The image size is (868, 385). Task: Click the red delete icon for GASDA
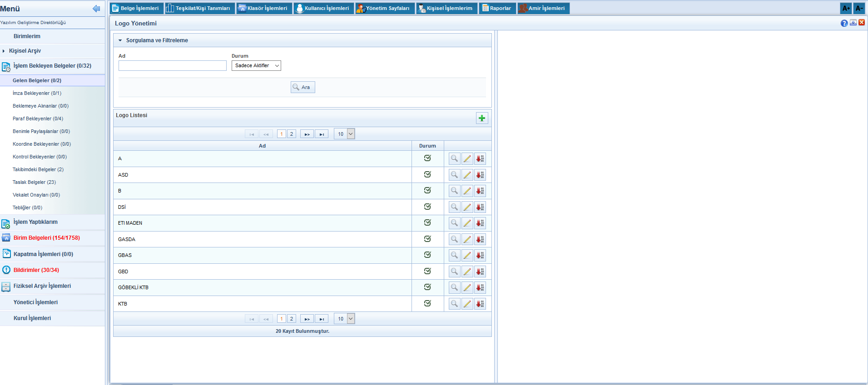click(x=480, y=239)
